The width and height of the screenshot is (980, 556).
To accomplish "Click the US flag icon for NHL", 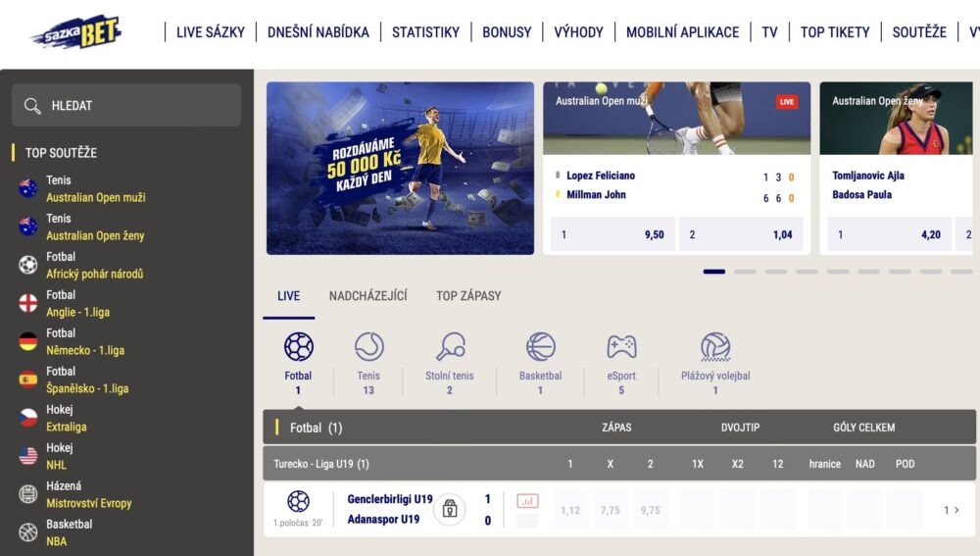I will (28, 456).
